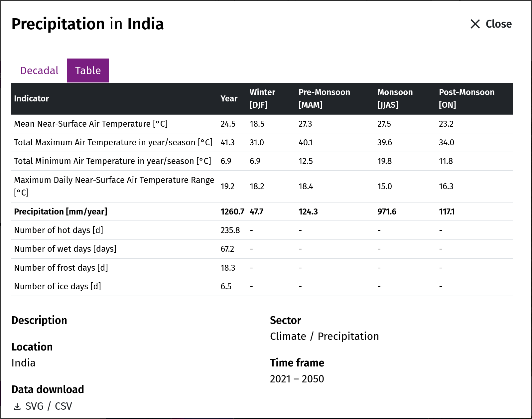This screenshot has width=532, height=419.
Task: Switch to the Decadal tab
Action: 39,70
